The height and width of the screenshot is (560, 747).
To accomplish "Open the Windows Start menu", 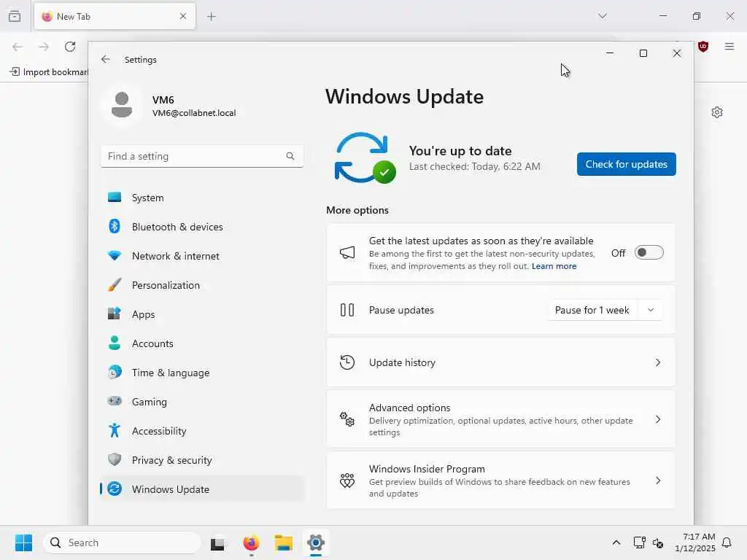I will coord(24,542).
